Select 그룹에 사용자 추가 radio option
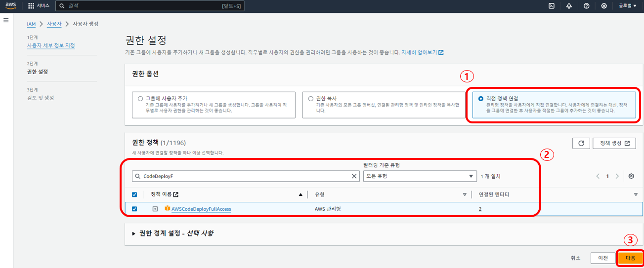This screenshot has height=268, width=644. point(141,98)
